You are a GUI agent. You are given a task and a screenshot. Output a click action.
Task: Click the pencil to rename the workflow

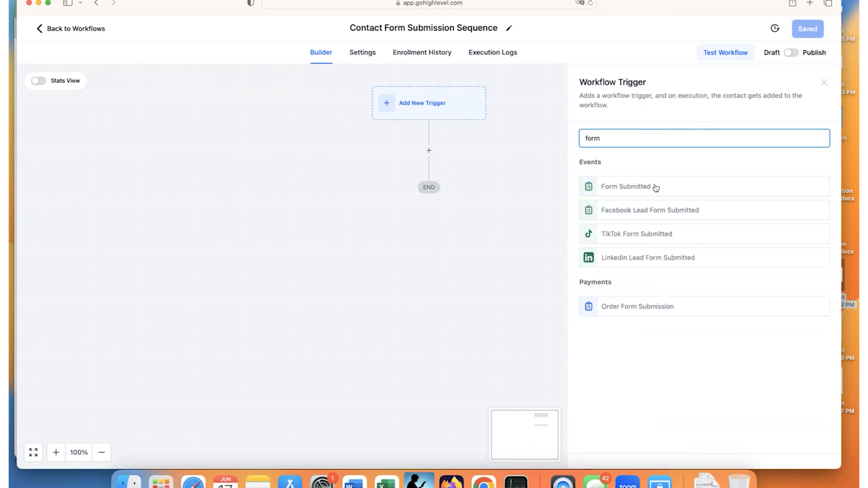[x=509, y=28]
